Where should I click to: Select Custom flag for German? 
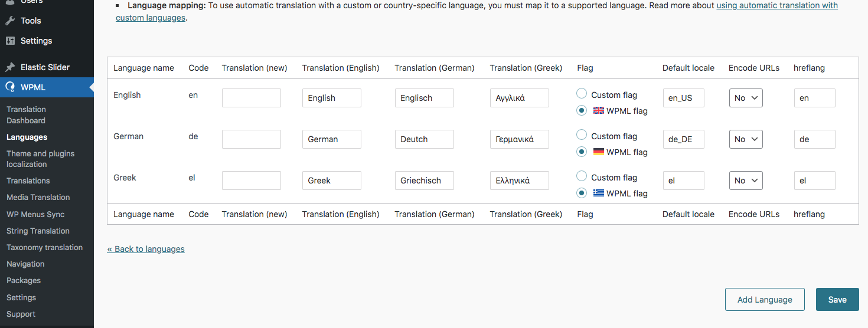[x=582, y=135]
